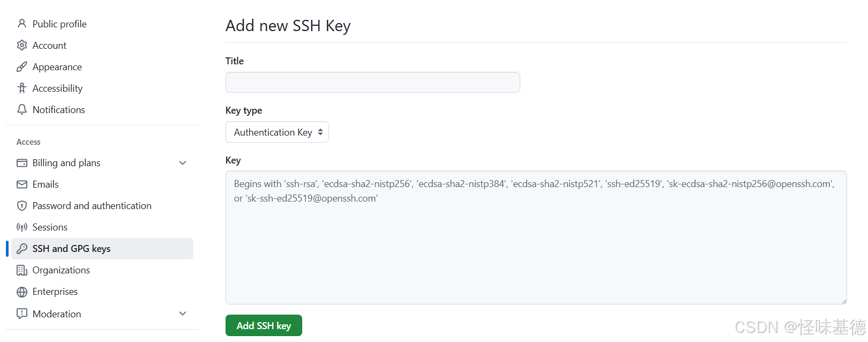The width and height of the screenshot is (868, 342).
Task: Open the Key type dropdown
Action: pyautogui.click(x=277, y=132)
